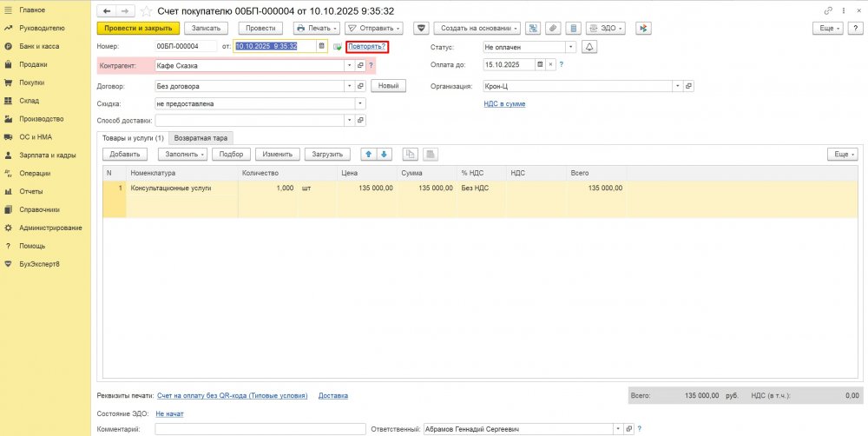Open the Договор dropdown arrow
This screenshot has height=436, width=868.
pos(349,86)
